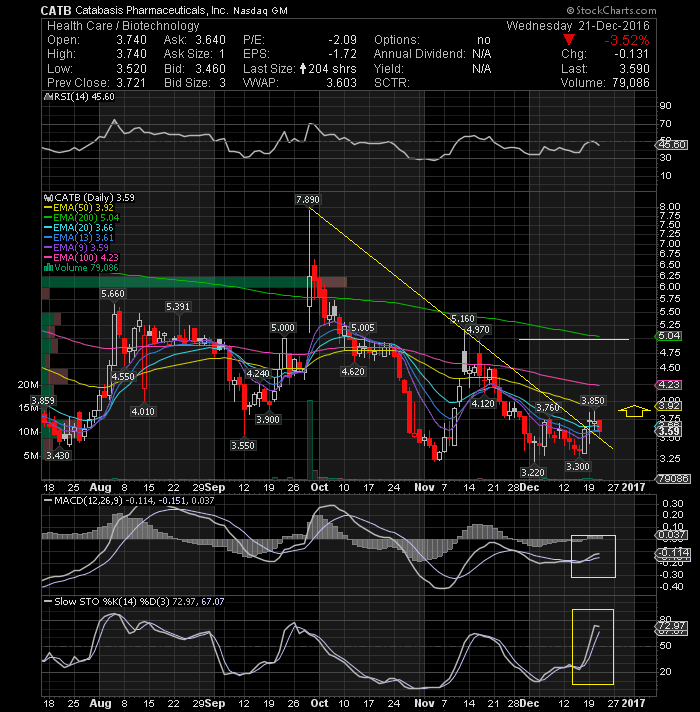Screen dimensions: 700x712
Task: Click the Low value 3.520
Action: (131, 69)
